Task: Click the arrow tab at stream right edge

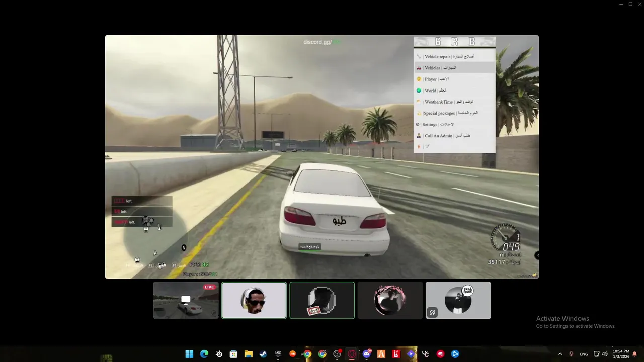Action: pyautogui.click(x=537, y=255)
